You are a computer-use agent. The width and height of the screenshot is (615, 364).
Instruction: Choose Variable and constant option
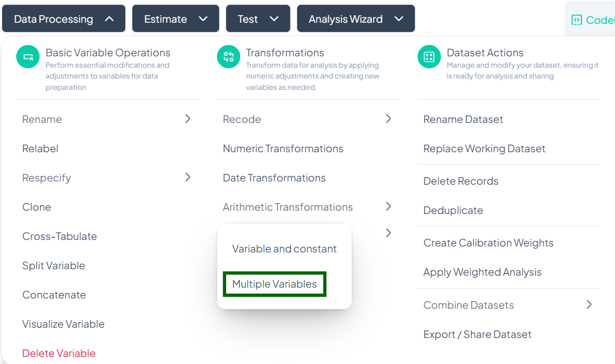point(284,249)
